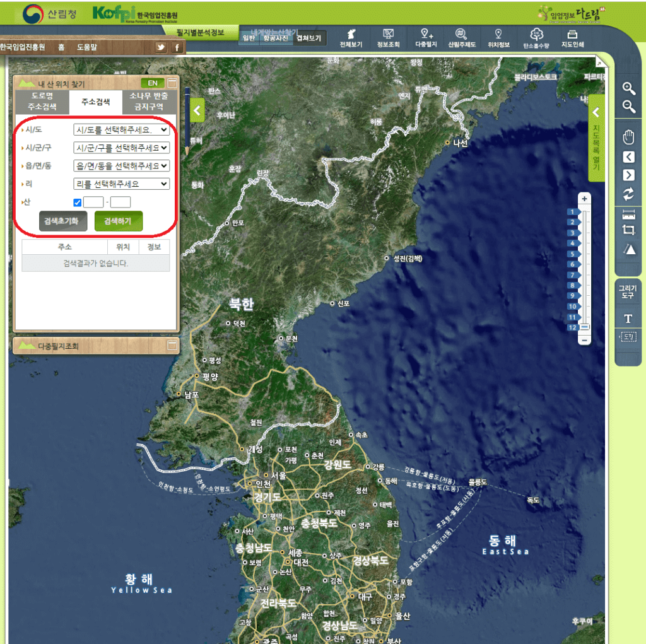Click the 검색초기화 reset button

pyautogui.click(x=61, y=221)
